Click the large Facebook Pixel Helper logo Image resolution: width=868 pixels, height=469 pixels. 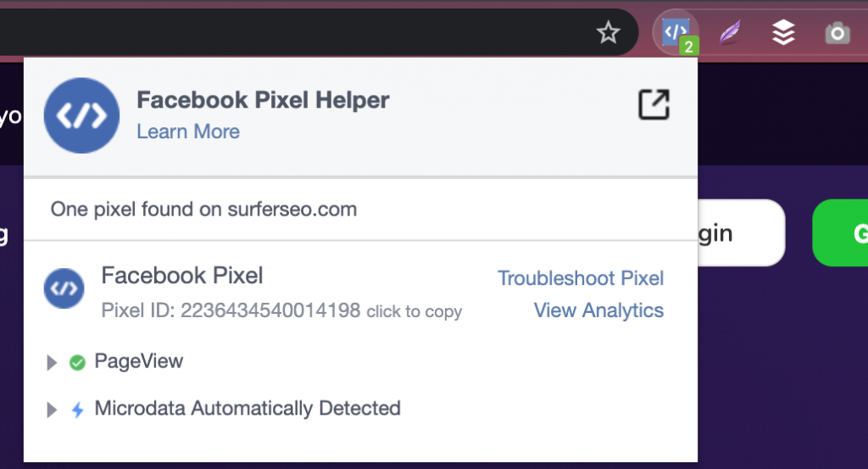[x=81, y=115]
